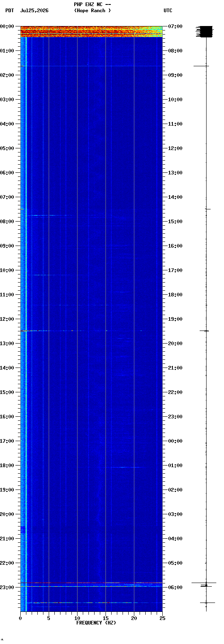
Task: Click the PDT time label '06:00'
Action: (x=7, y=173)
